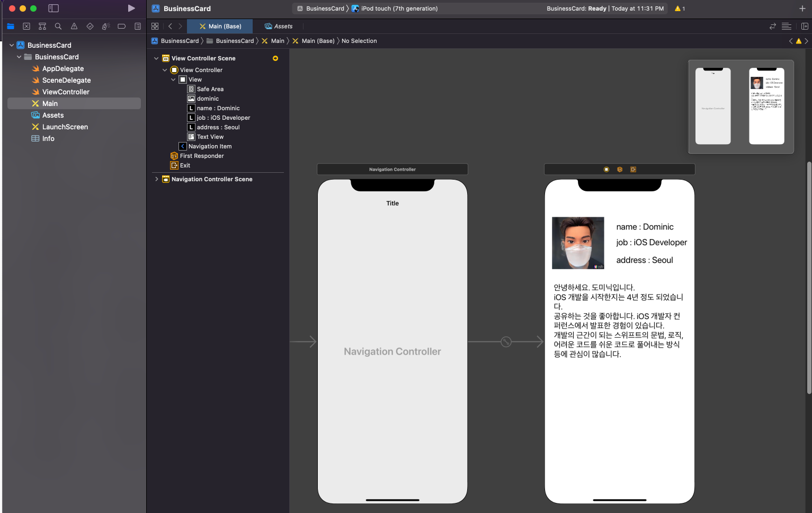
Task: Expand the Navigation Controller Scene
Action: 156,179
